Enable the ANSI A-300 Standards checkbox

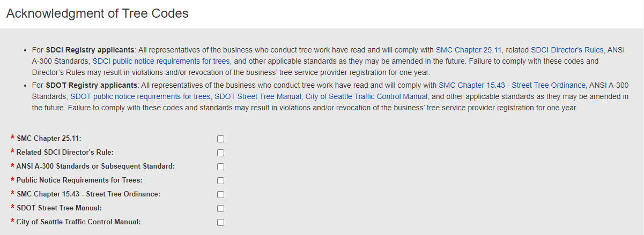point(220,166)
